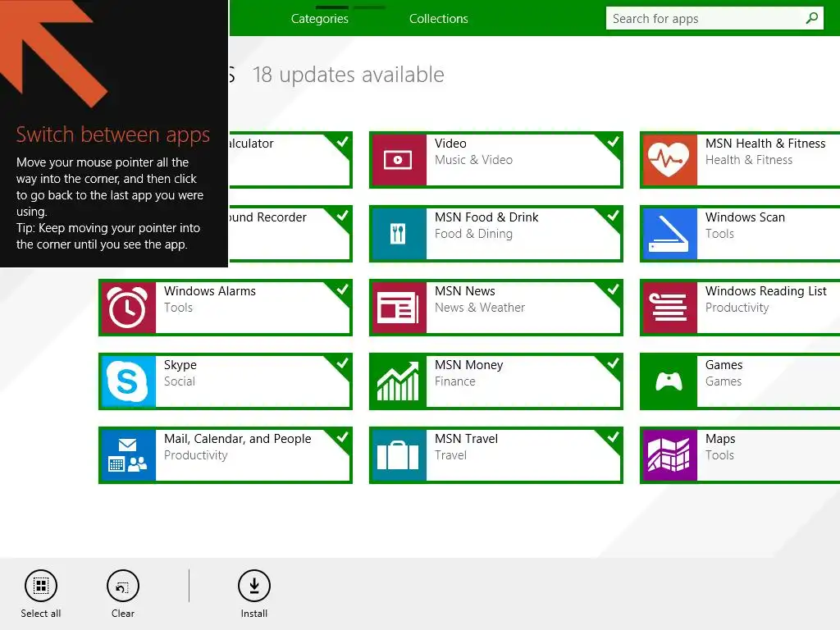Click the search magnifier icon
Viewport: 840px width, 630px height.
click(811, 18)
